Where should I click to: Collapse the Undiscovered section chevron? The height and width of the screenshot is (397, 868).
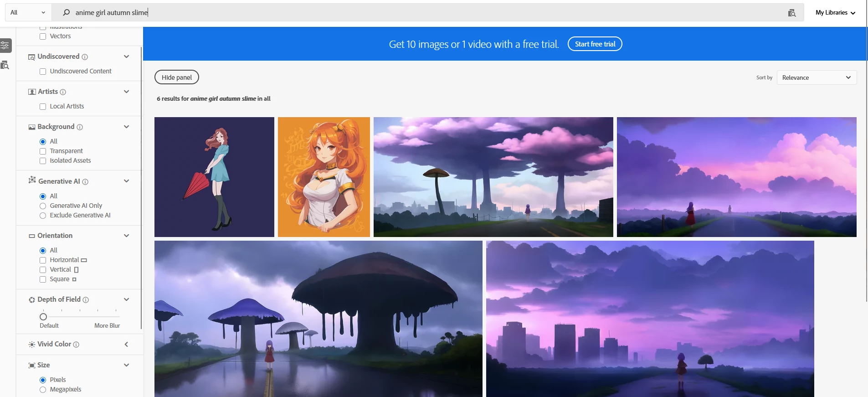pos(127,57)
